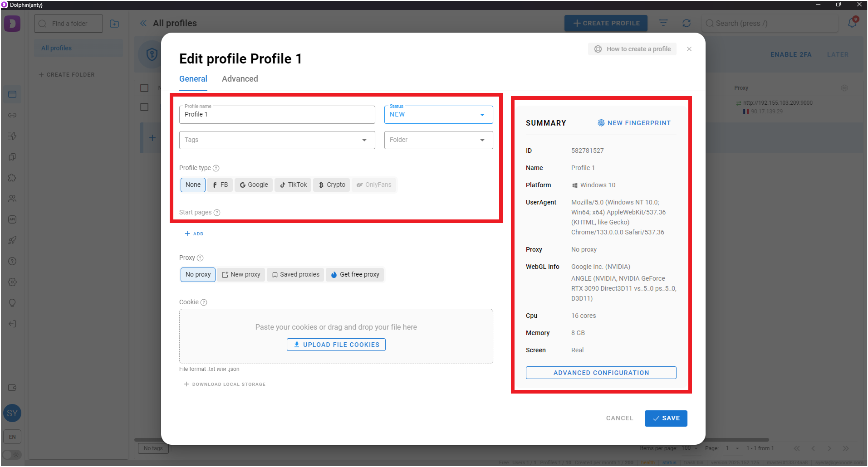Image resolution: width=868 pixels, height=467 pixels.
Task: Enable the Get free proxy option
Action: click(x=355, y=274)
